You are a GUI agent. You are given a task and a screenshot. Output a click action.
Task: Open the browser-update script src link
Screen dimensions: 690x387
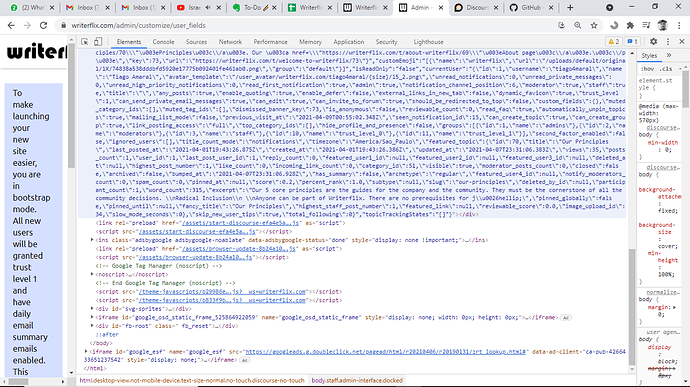[x=195, y=257]
